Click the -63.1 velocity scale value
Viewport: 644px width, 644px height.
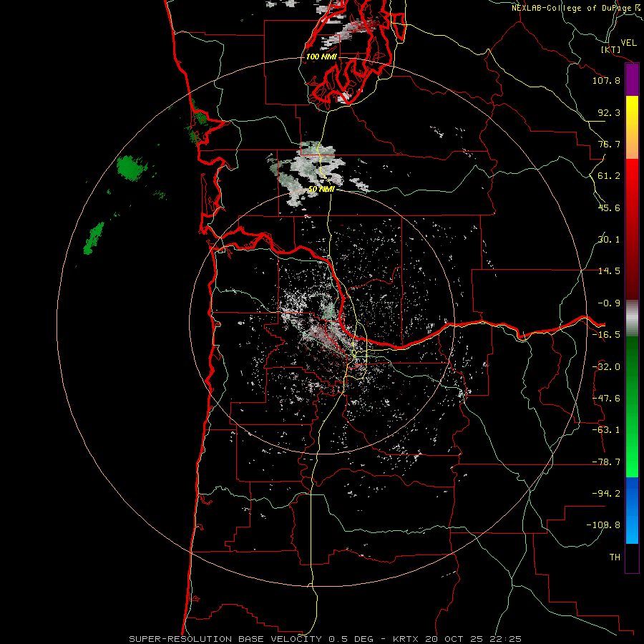tap(606, 430)
